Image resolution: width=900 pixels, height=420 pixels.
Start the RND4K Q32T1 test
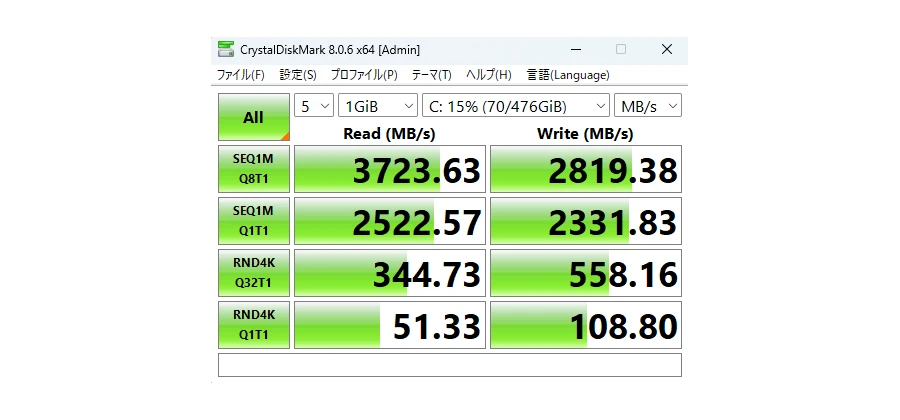coord(254,273)
